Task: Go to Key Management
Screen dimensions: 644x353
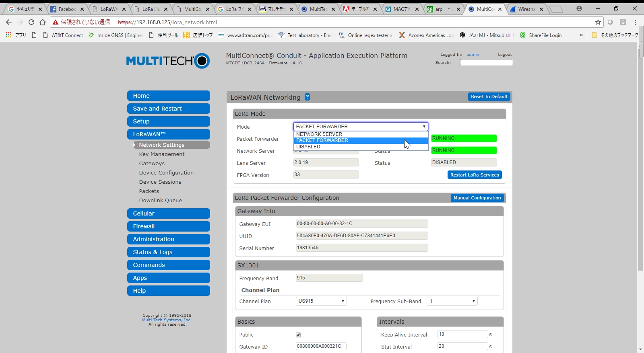Action: [162, 154]
